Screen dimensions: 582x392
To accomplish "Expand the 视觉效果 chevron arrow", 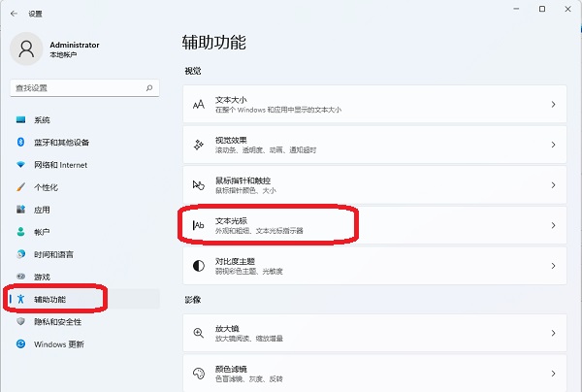I will (553, 145).
